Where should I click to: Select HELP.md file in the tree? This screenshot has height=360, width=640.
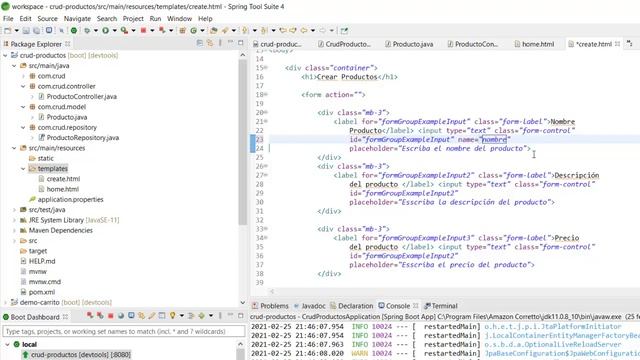pyautogui.click(x=42, y=261)
